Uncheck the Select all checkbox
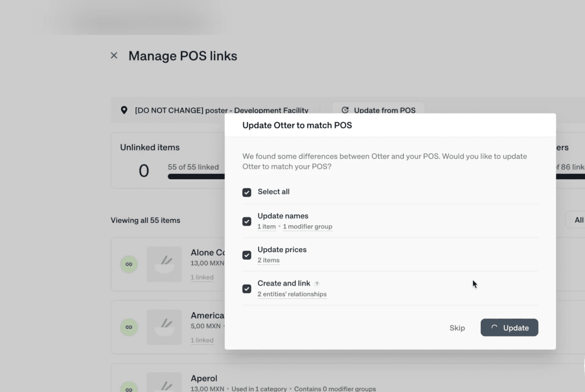The image size is (585, 392). [247, 192]
